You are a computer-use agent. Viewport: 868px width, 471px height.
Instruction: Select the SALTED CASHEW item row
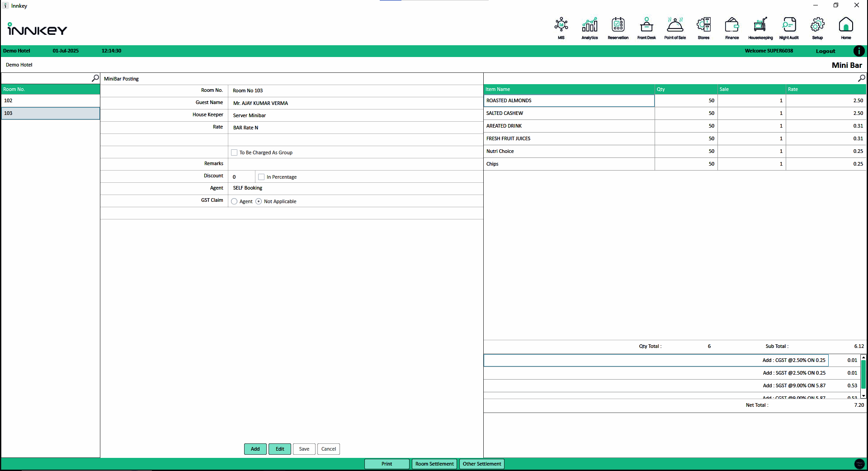click(675, 113)
